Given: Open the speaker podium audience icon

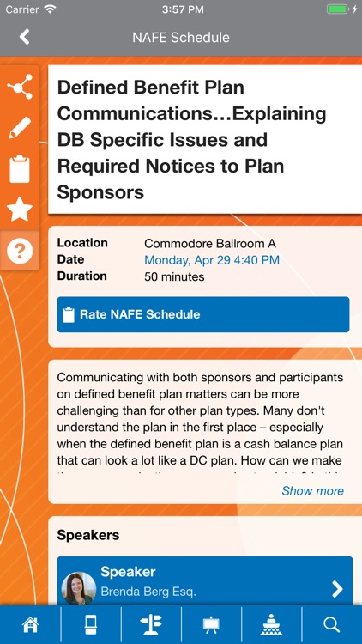Looking at the screenshot, I should 271,625.
